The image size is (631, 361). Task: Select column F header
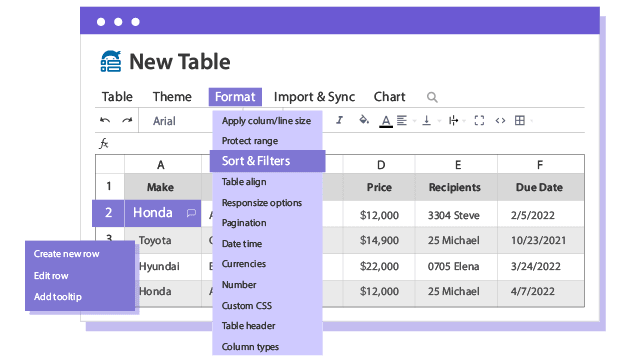[x=541, y=165]
